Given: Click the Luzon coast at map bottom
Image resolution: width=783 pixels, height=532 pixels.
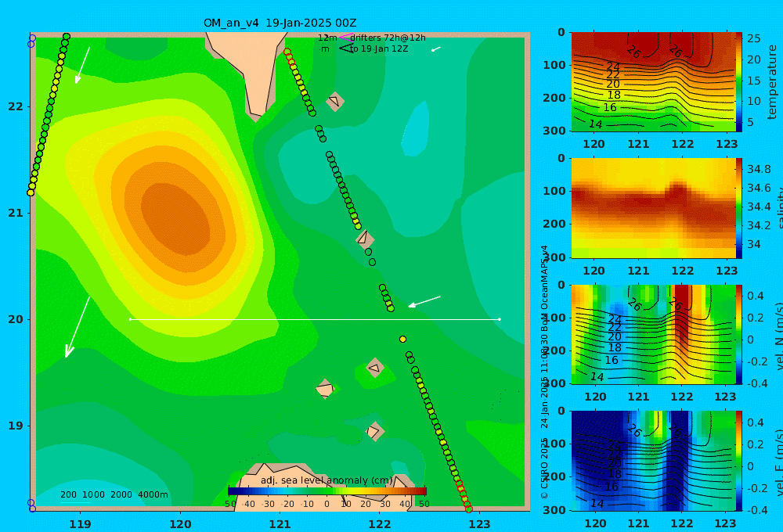Looking at the screenshot, I should [325, 489].
